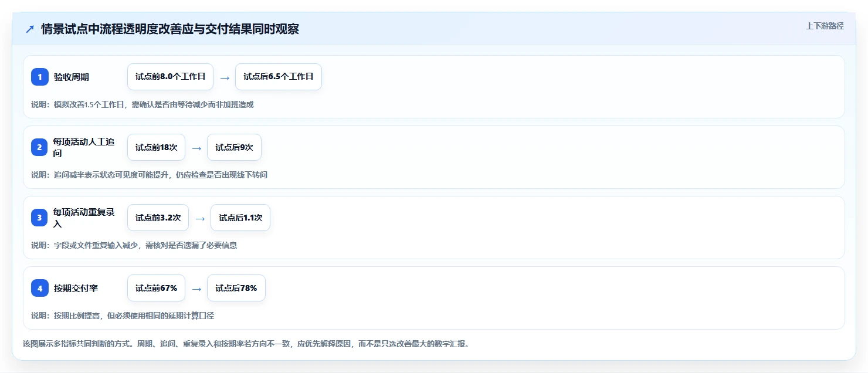This screenshot has height=373, width=868.
Task: Click the 按期交付率 label
Action: [x=76, y=288]
